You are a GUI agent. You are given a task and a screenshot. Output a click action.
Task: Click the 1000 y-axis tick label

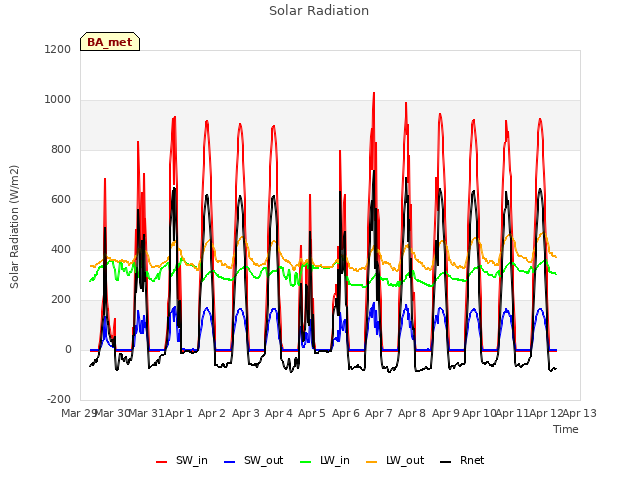click(58, 100)
